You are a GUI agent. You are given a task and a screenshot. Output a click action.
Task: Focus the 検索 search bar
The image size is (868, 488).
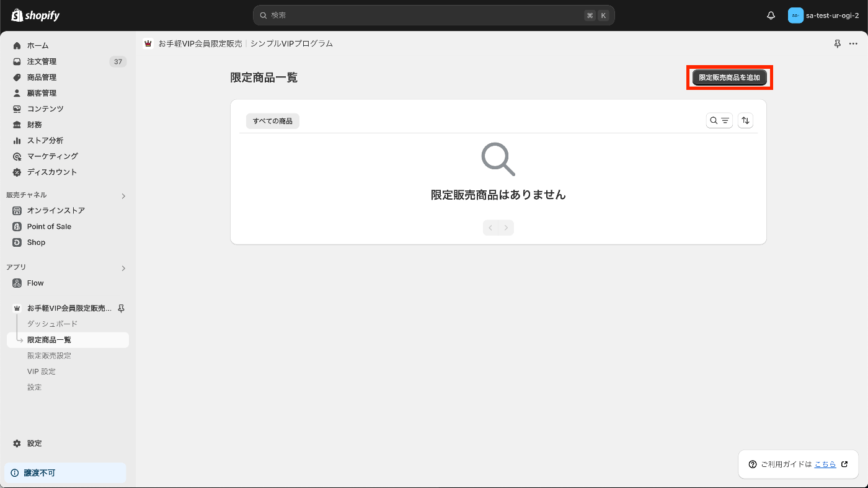click(x=433, y=16)
